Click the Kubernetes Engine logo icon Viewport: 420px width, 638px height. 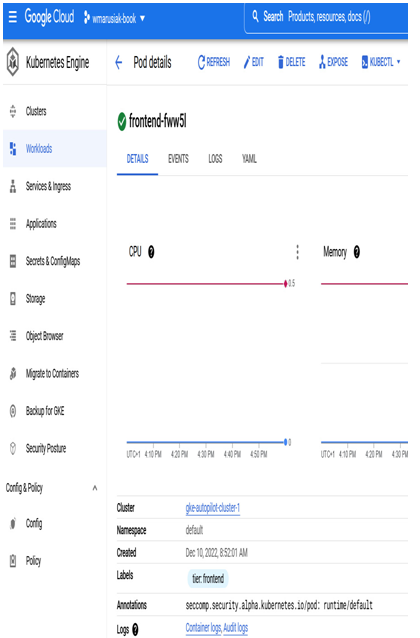pos(13,62)
